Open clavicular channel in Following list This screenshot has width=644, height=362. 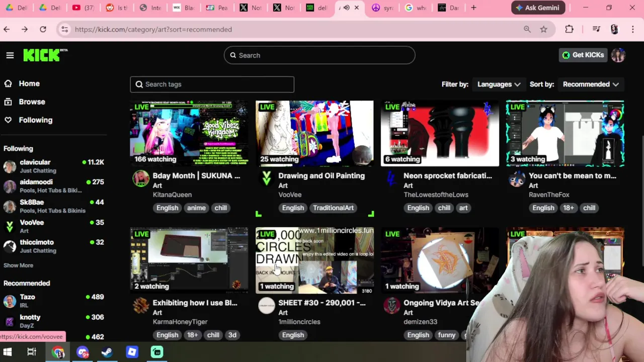(x=53, y=166)
